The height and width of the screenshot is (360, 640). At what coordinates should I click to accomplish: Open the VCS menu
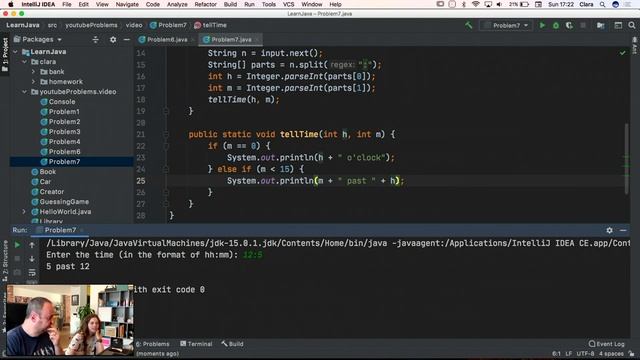click(289, 4)
